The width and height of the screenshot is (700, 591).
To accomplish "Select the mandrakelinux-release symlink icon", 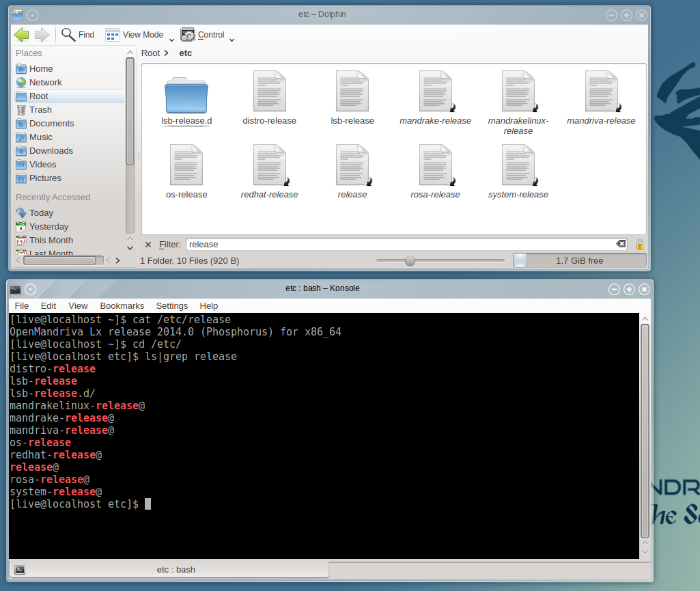I will click(x=518, y=91).
